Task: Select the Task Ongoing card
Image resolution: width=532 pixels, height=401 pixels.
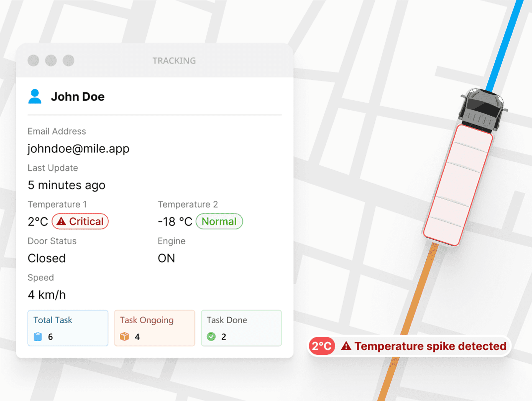Action: [x=155, y=328]
